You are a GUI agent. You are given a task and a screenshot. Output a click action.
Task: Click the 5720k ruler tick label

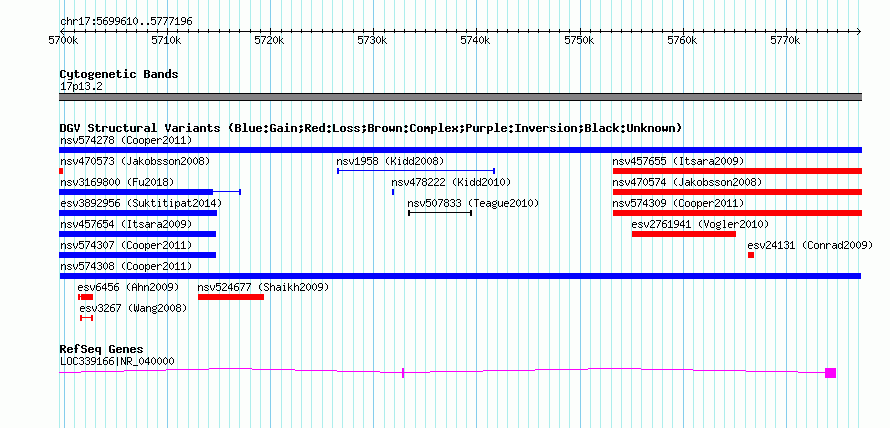click(x=270, y=41)
